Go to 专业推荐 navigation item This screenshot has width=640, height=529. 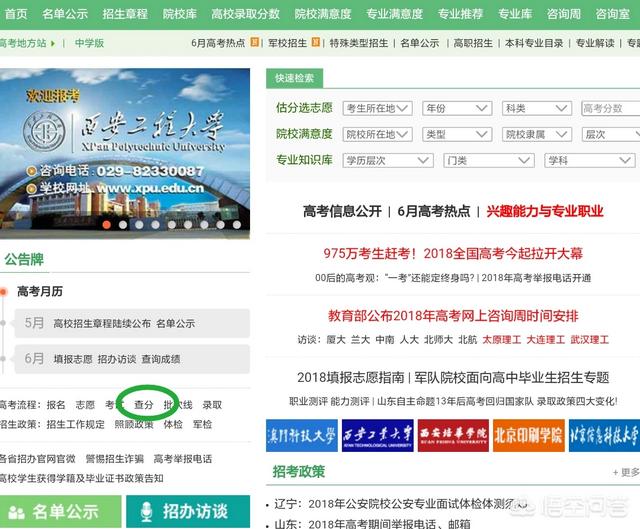(x=460, y=14)
